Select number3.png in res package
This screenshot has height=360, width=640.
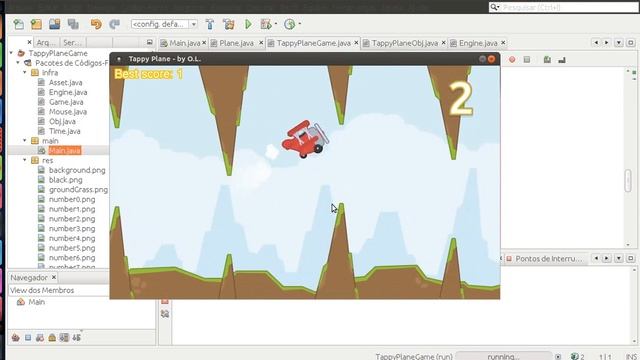[72, 229]
